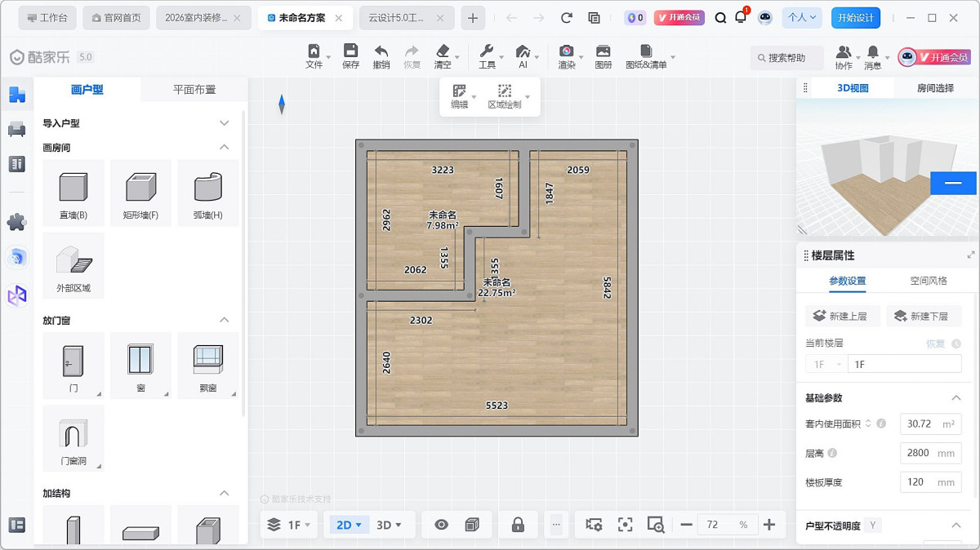Click the zoom in plus button
The height and width of the screenshot is (550, 980).
pyautogui.click(x=768, y=525)
